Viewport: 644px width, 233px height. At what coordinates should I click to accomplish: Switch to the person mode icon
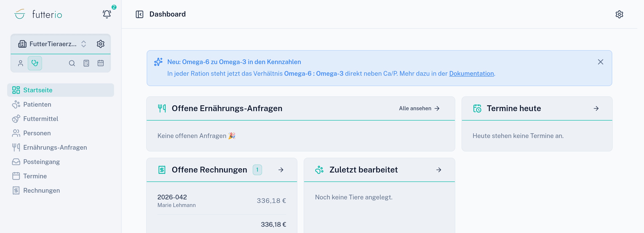tap(21, 63)
